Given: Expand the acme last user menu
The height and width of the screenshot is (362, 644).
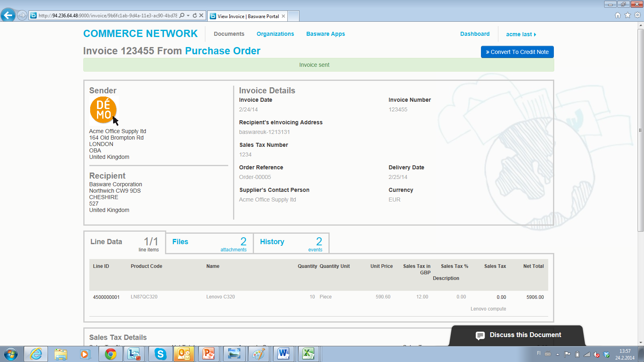Looking at the screenshot, I should point(521,34).
